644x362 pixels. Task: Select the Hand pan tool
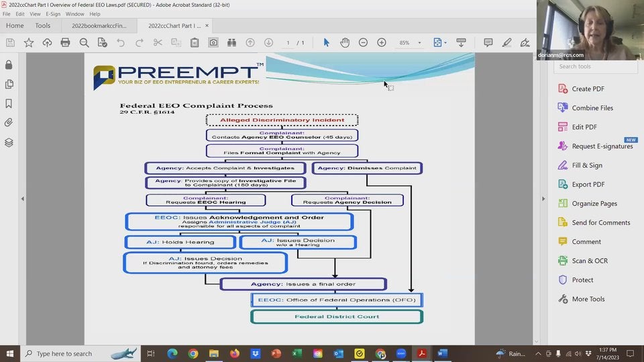point(345,42)
